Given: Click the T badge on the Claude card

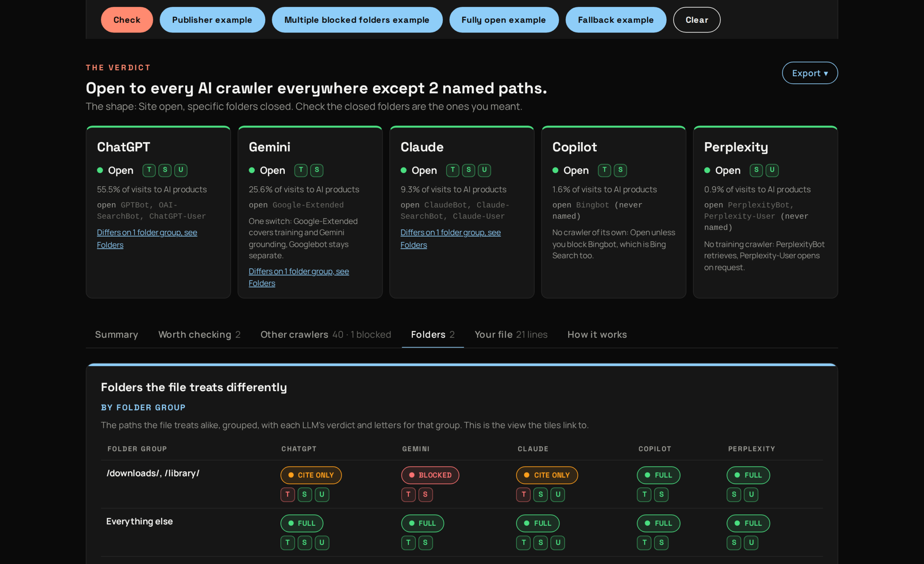Looking at the screenshot, I should pos(453,170).
